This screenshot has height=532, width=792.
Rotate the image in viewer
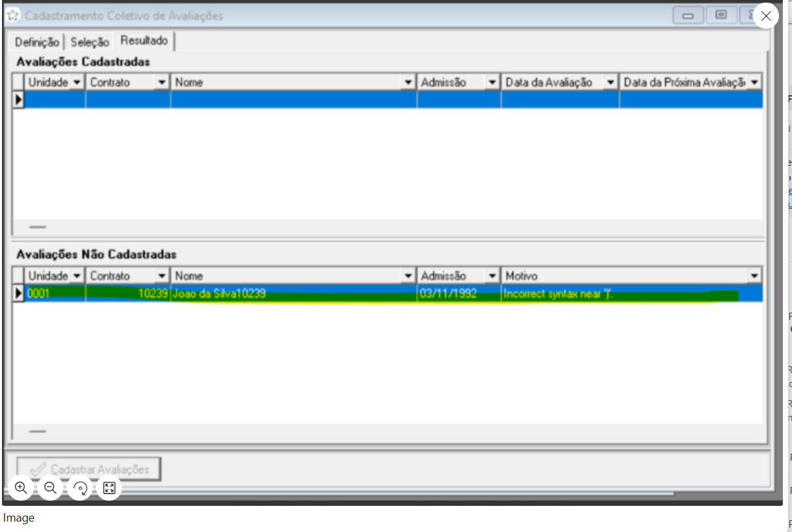click(80, 488)
